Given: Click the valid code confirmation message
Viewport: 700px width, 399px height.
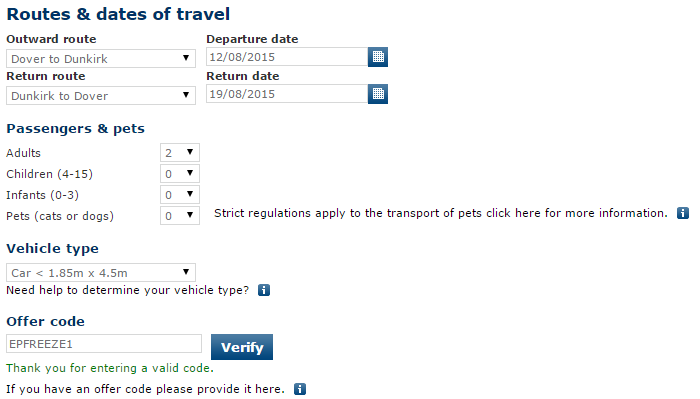Looking at the screenshot, I should click(x=110, y=368).
